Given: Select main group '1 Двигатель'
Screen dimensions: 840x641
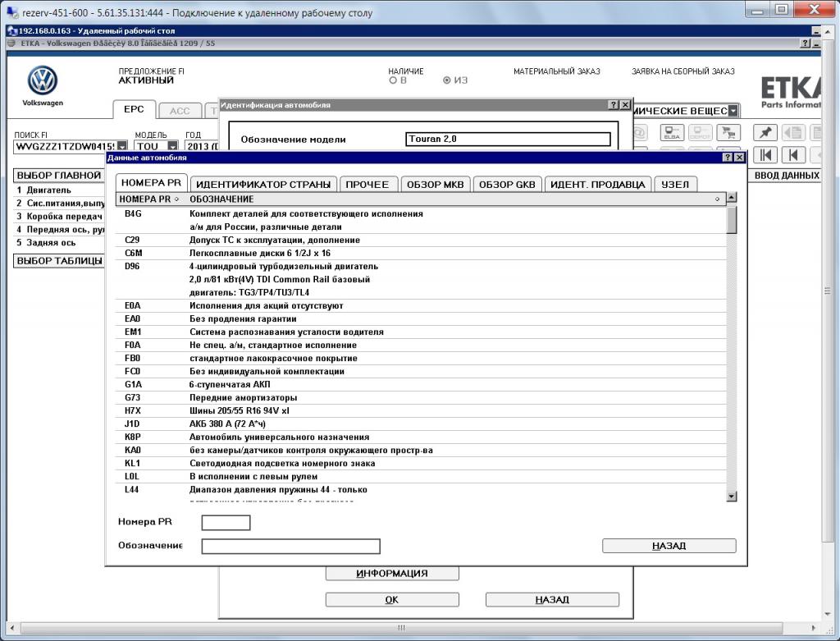Looking at the screenshot, I should pos(59,190).
